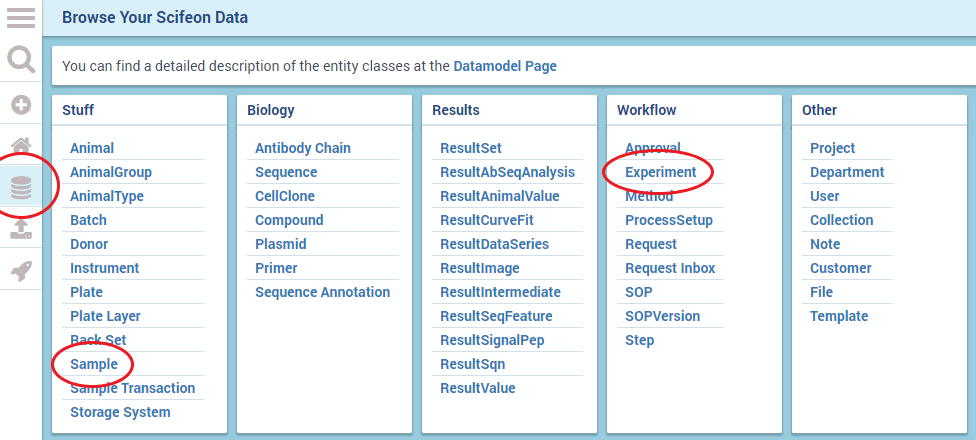This screenshot has width=976, height=440.
Task: Open the Experiment link under Workflow
Action: click(x=661, y=172)
